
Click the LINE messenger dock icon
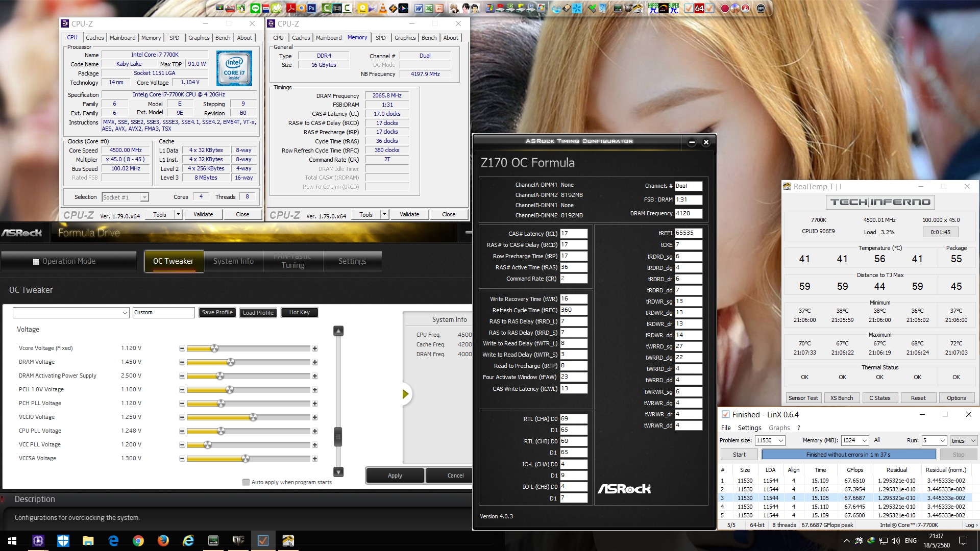(255, 8)
